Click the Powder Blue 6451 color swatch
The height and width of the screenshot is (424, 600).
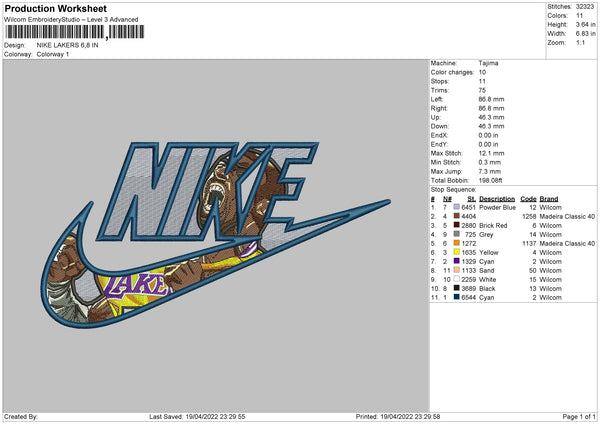[457, 207]
